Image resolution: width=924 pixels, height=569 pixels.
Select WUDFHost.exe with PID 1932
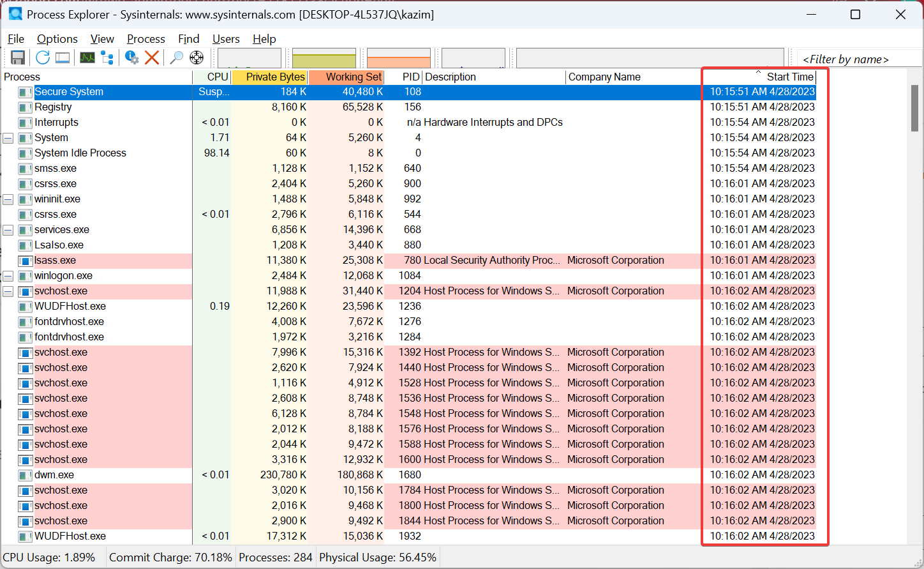click(70, 536)
